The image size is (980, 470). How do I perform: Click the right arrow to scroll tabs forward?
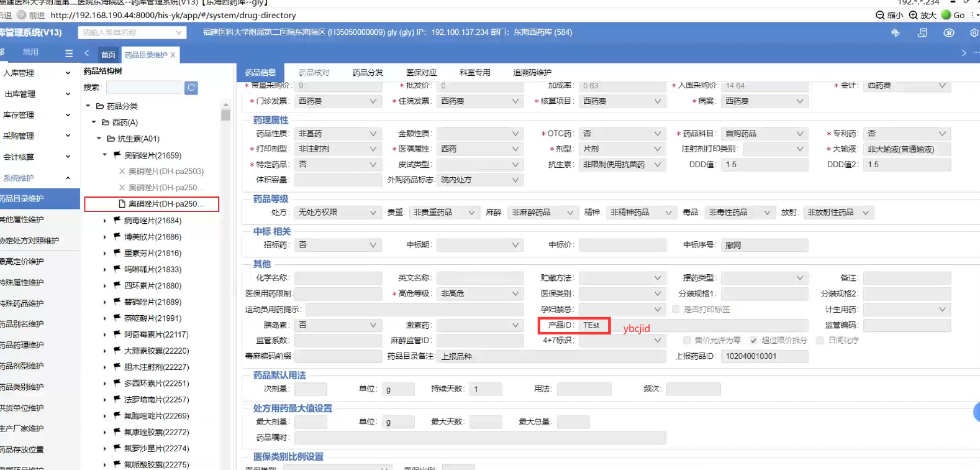click(964, 53)
